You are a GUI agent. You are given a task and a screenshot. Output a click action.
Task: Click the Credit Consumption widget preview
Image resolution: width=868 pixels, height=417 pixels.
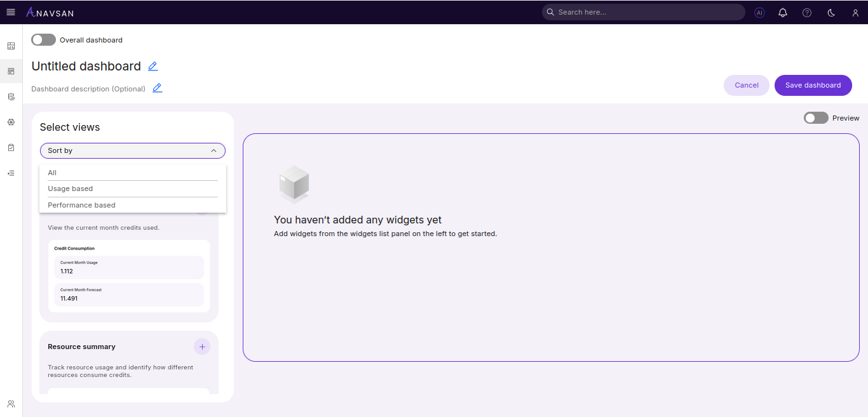[129, 276]
